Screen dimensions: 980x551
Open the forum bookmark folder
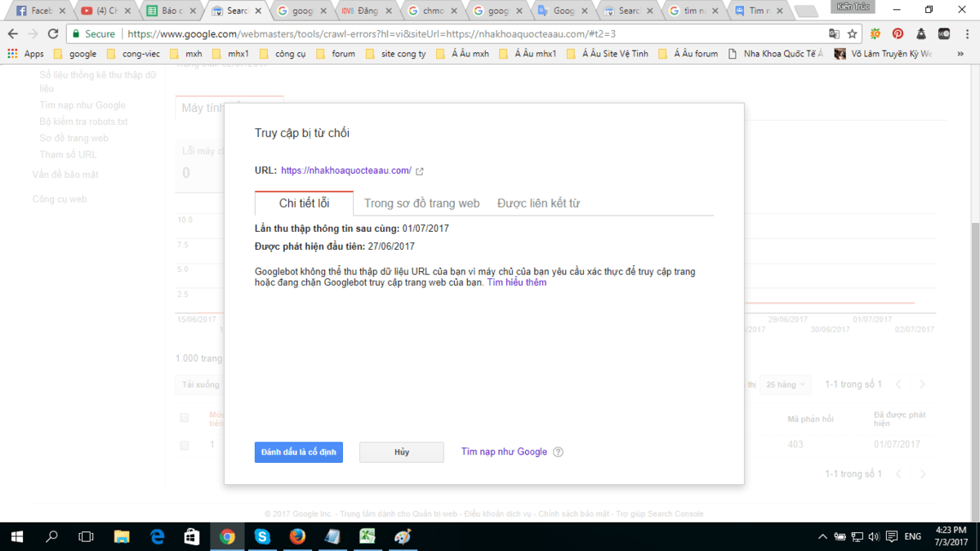[x=336, y=54]
